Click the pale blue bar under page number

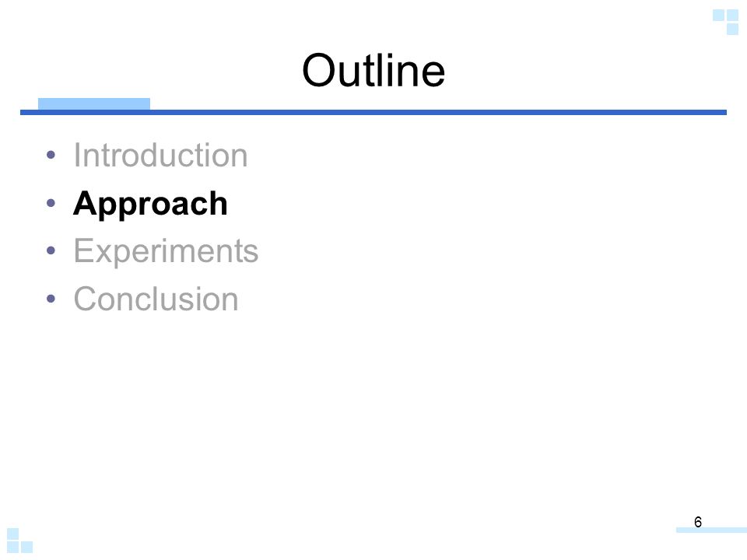coord(711,530)
